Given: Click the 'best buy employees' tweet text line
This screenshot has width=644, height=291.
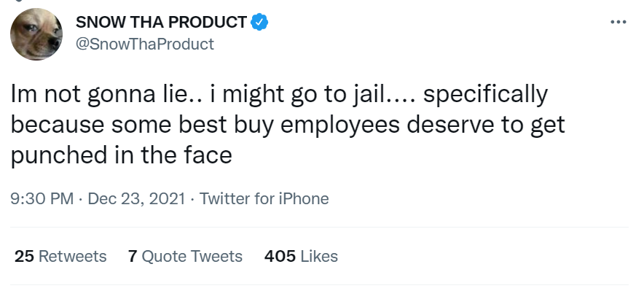Looking at the screenshot, I should [x=288, y=125].
